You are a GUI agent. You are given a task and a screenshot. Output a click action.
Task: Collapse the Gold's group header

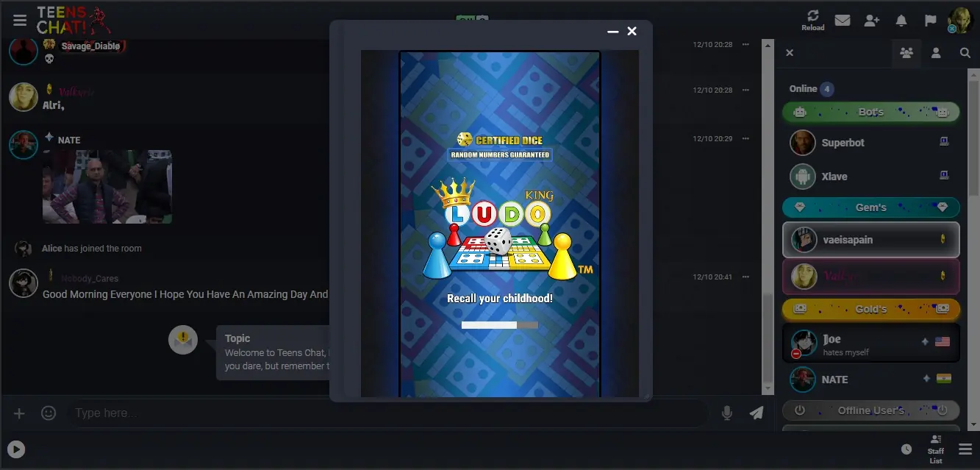click(871, 309)
